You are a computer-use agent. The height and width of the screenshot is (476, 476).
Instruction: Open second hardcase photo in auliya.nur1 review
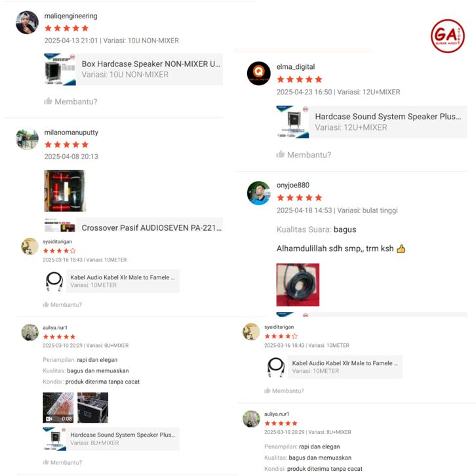[x=92, y=407]
